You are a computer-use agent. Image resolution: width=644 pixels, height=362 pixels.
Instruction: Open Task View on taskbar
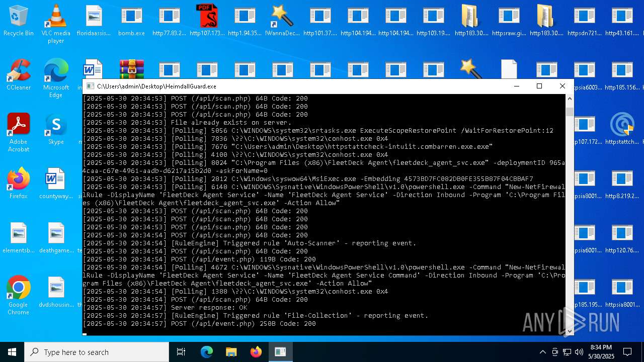[181, 352]
